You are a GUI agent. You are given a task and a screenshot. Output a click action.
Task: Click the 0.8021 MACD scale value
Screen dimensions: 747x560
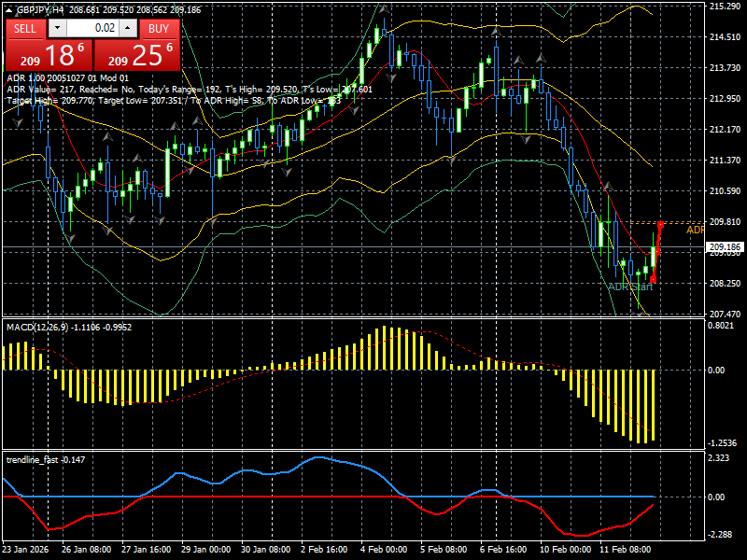(x=720, y=326)
